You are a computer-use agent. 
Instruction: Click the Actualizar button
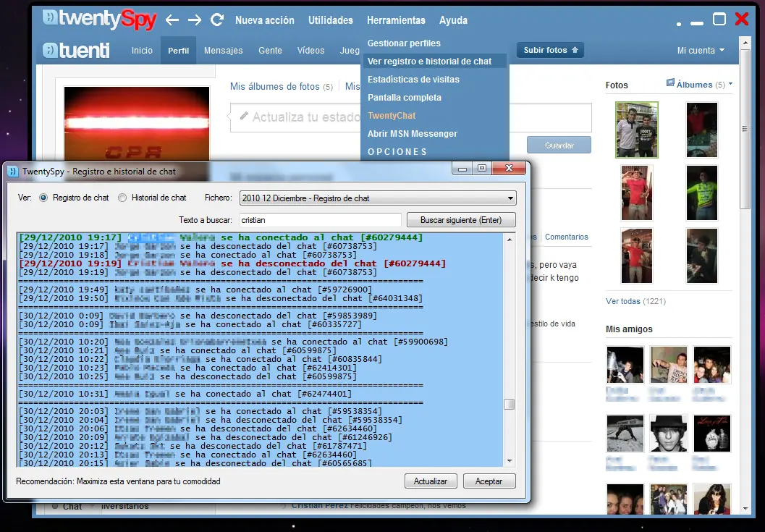tap(431, 481)
